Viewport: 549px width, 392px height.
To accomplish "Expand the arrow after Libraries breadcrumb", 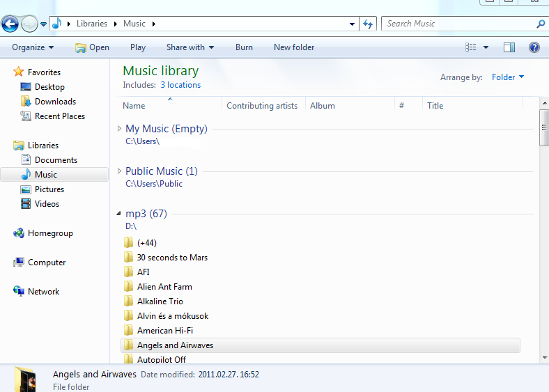I will (x=115, y=24).
